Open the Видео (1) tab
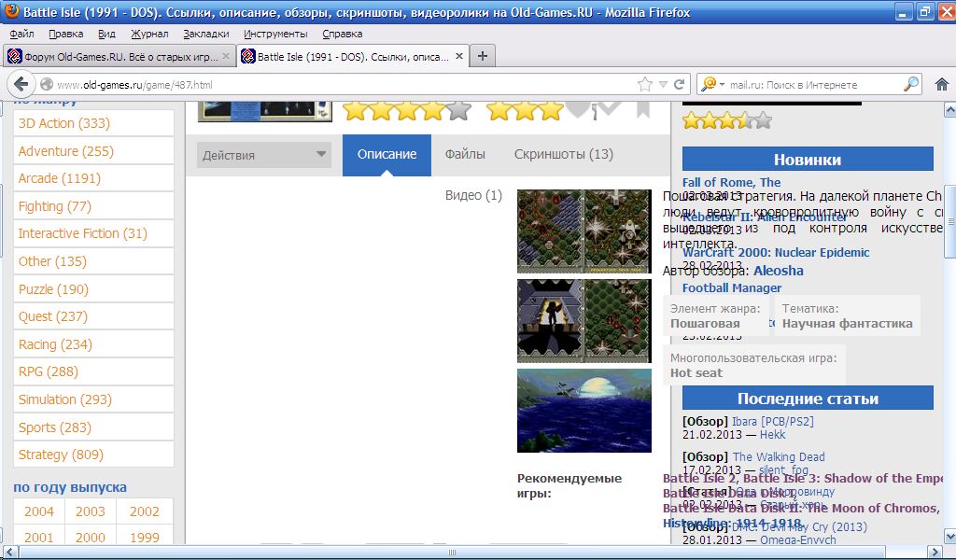This screenshot has width=956, height=560. click(x=473, y=195)
